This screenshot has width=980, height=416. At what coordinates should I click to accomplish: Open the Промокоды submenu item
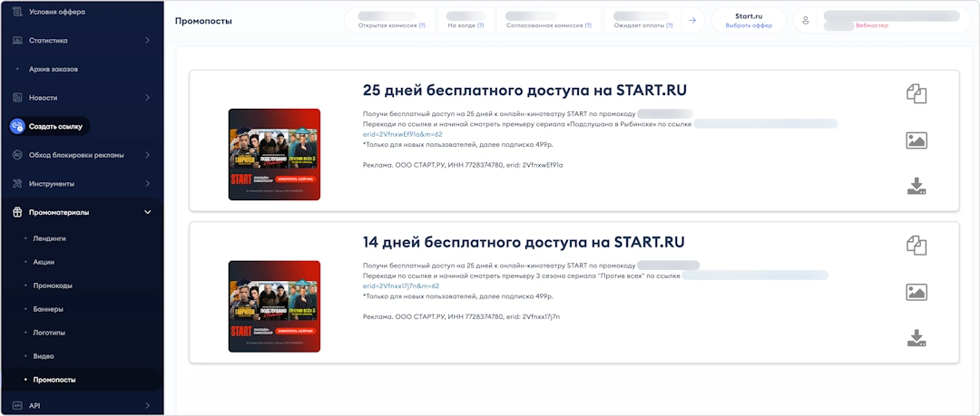(53, 285)
